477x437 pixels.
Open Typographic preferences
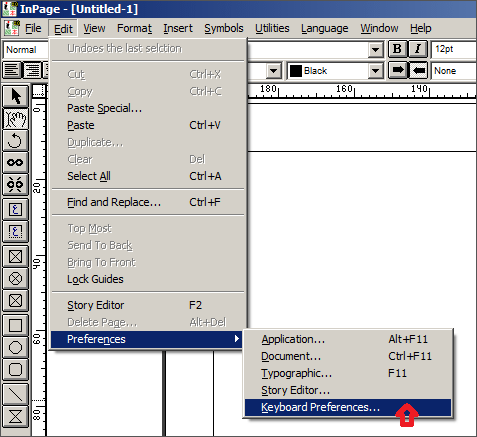348,373
